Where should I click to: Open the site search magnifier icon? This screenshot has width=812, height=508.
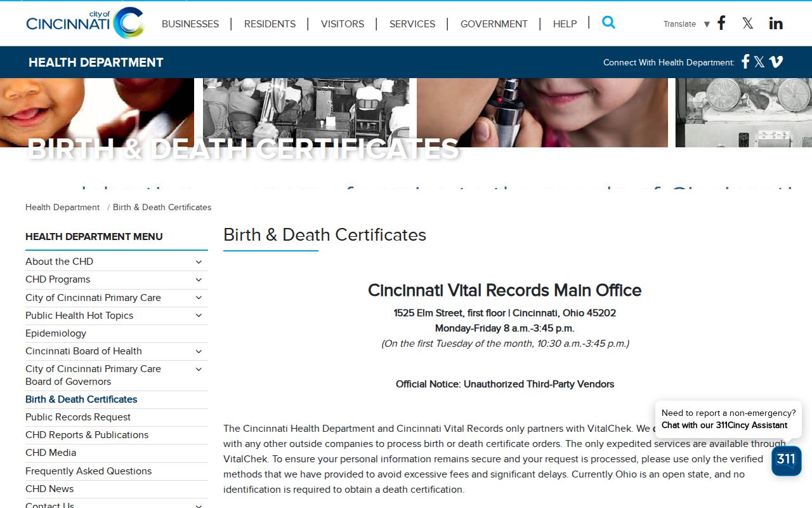click(608, 22)
